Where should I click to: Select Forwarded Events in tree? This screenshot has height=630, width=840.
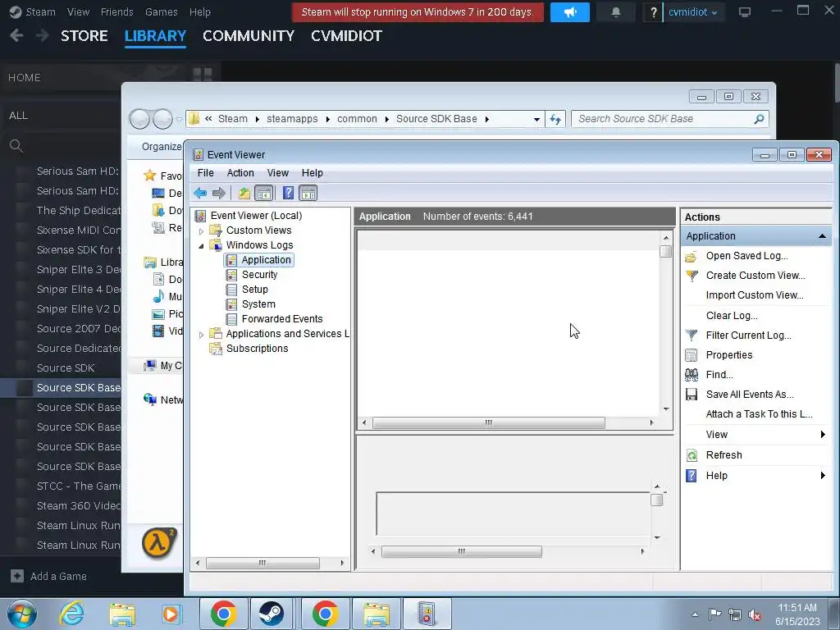282,319
